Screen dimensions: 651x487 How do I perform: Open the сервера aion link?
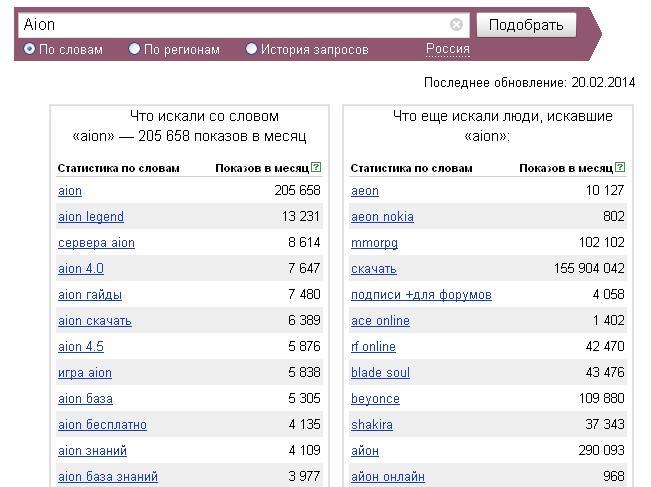pyautogui.click(x=96, y=243)
